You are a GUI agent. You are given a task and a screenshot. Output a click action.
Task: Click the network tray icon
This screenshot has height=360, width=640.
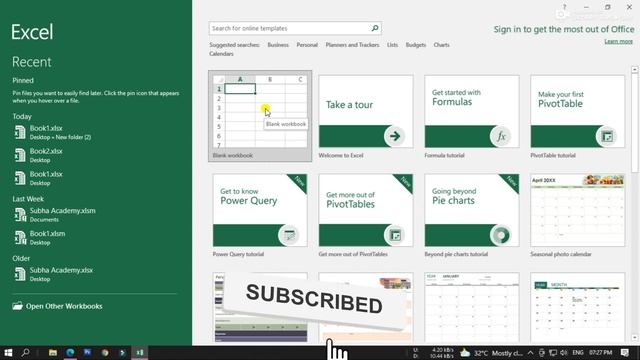[x=553, y=353]
